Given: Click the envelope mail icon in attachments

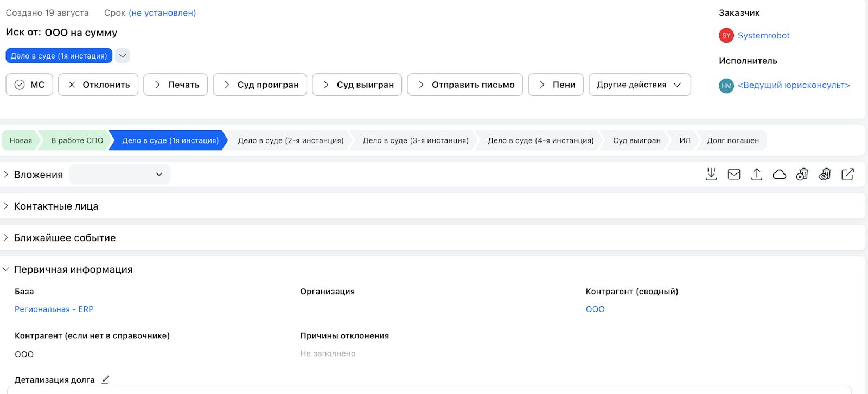Looking at the screenshot, I should click(734, 174).
